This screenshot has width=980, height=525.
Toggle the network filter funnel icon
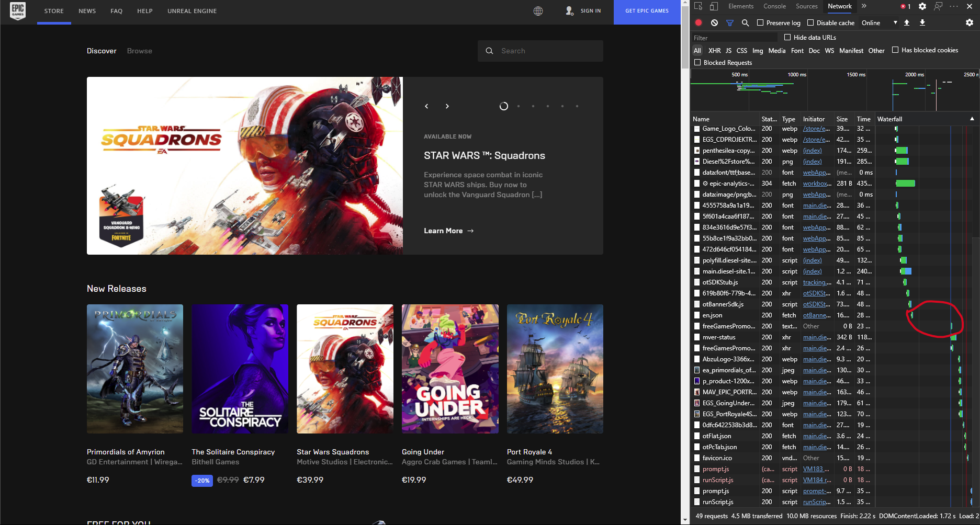[730, 23]
